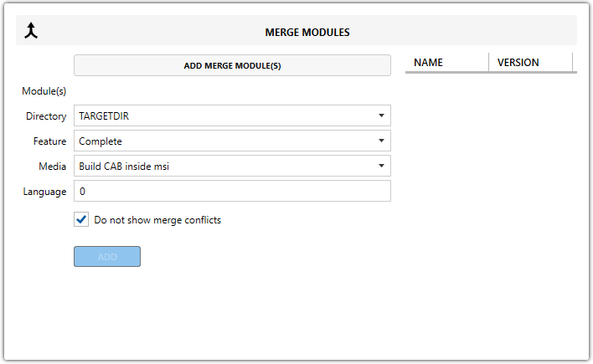593x364 pixels.
Task: Uncheck Do not show merge conflicts
Action: pos(81,219)
